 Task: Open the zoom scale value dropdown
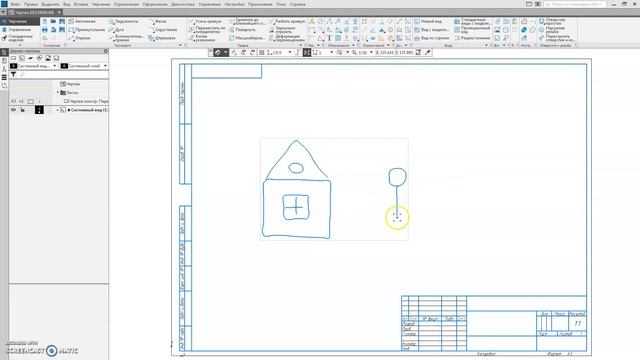click(x=371, y=52)
